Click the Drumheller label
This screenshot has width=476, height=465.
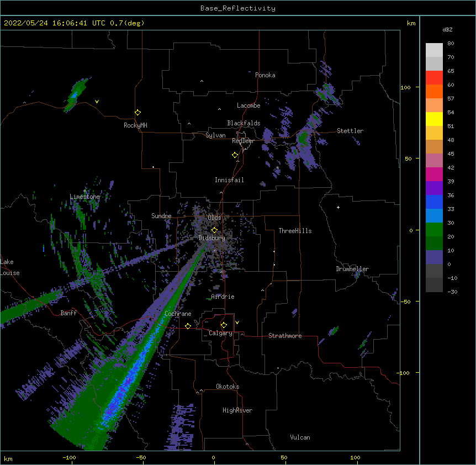pos(352,269)
